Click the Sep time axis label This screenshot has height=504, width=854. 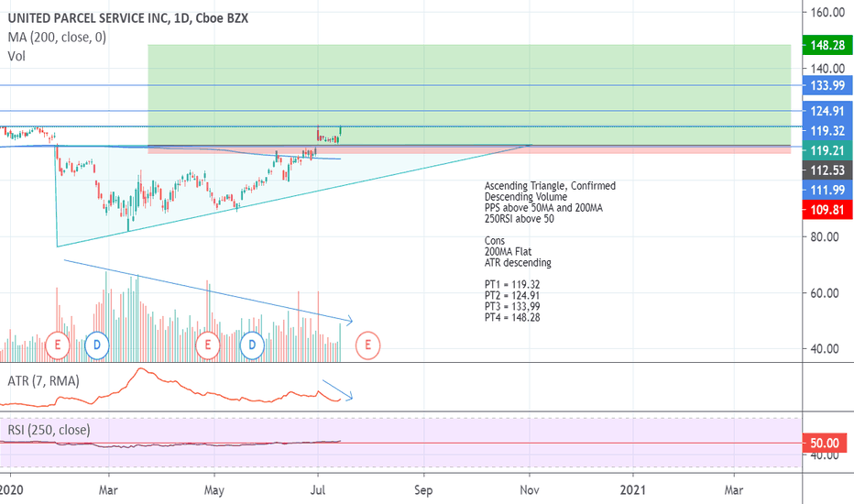pos(423,490)
